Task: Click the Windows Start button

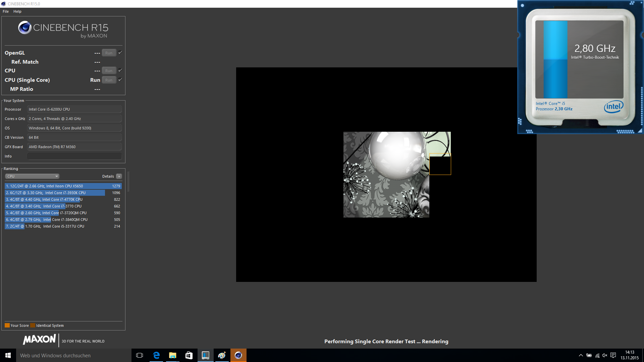Action: click(8, 355)
